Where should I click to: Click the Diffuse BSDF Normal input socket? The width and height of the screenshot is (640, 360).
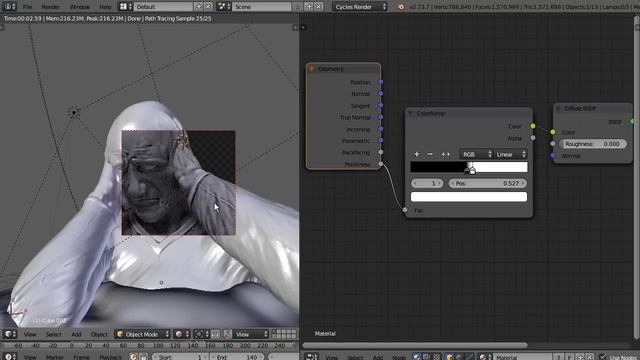(553, 155)
